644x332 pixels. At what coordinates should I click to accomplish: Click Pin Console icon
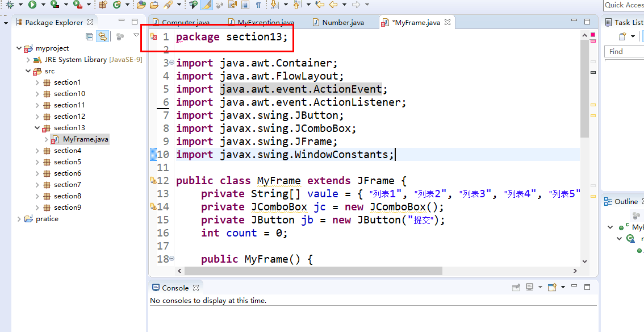point(516,287)
